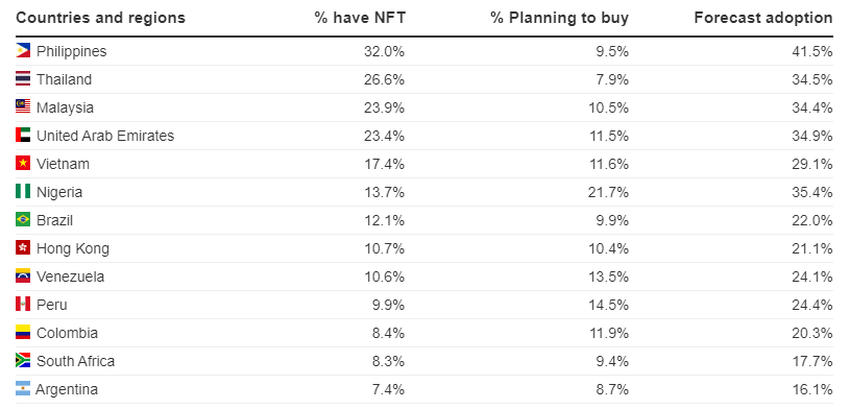Click the Malaysia flag icon
The image size is (850, 409).
coord(23,107)
